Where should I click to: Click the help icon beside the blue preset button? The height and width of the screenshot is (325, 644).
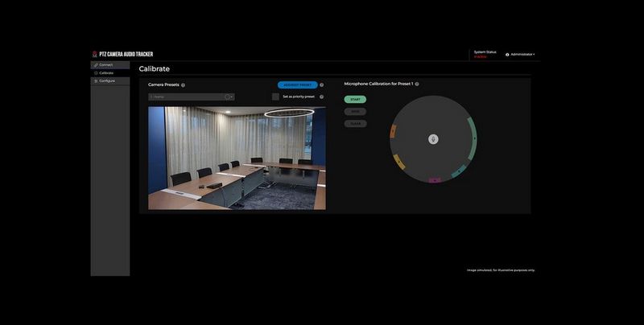(x=321, y=85)
